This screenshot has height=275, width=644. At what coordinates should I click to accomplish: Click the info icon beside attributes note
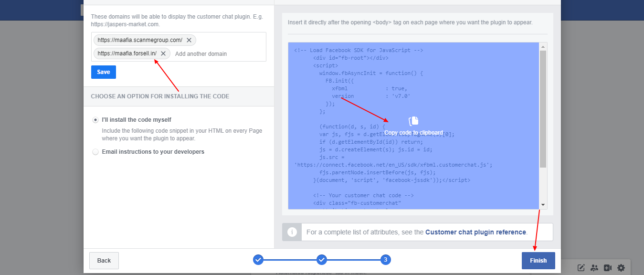(x=292, y=232)
